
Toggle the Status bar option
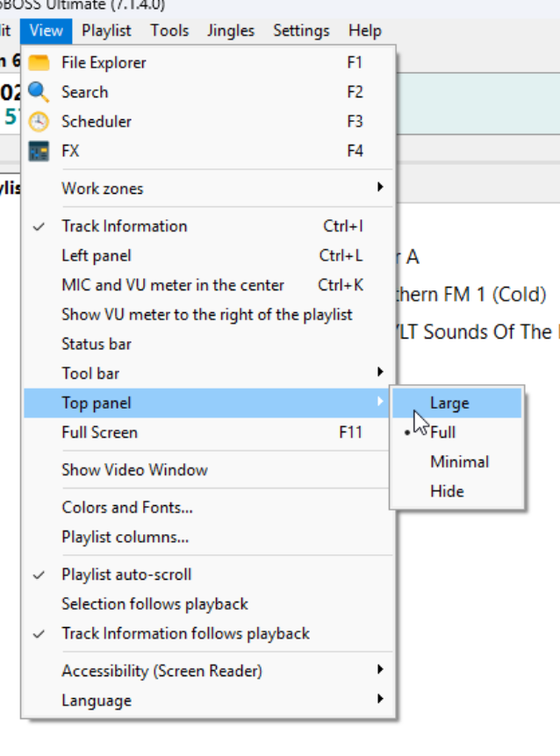coord(208,344)
